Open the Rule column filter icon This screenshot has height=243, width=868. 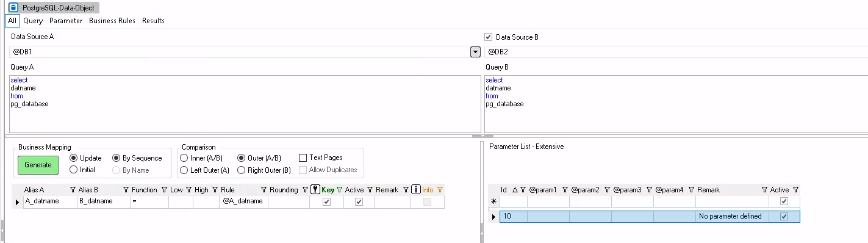pyautogui.click(x=264, y=190)
